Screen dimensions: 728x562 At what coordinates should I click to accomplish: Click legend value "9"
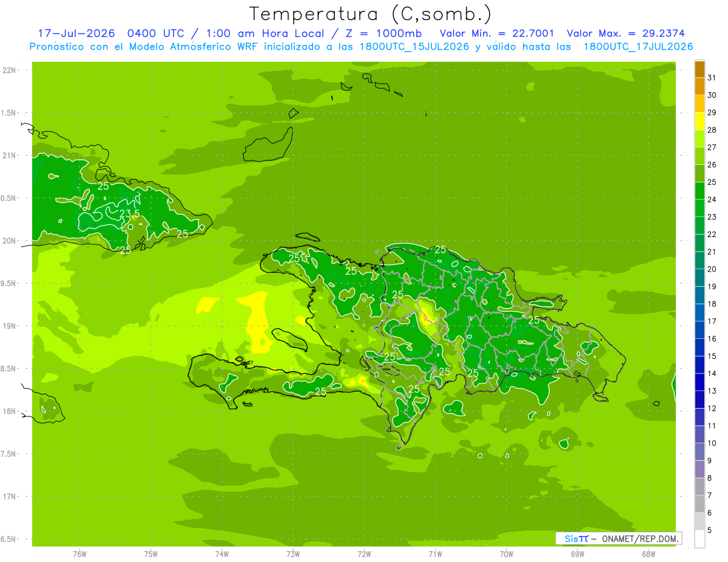click(710, 461)
